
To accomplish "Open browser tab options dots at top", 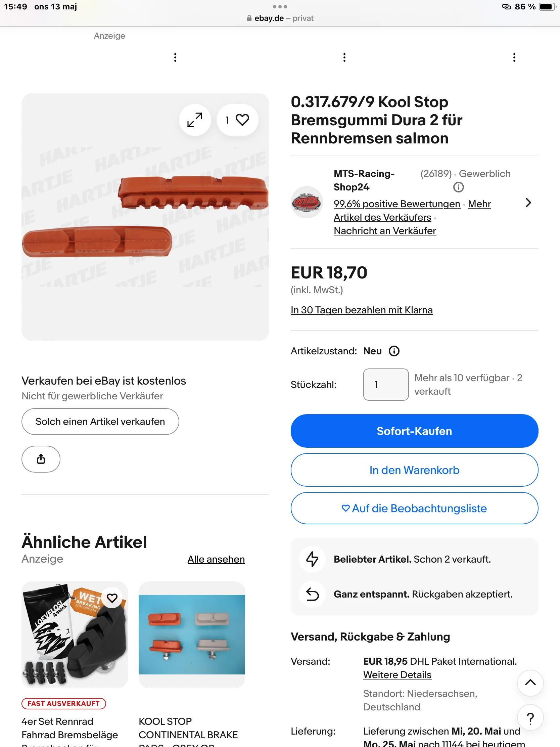I will pyautogui.click(x=280, y=7).
